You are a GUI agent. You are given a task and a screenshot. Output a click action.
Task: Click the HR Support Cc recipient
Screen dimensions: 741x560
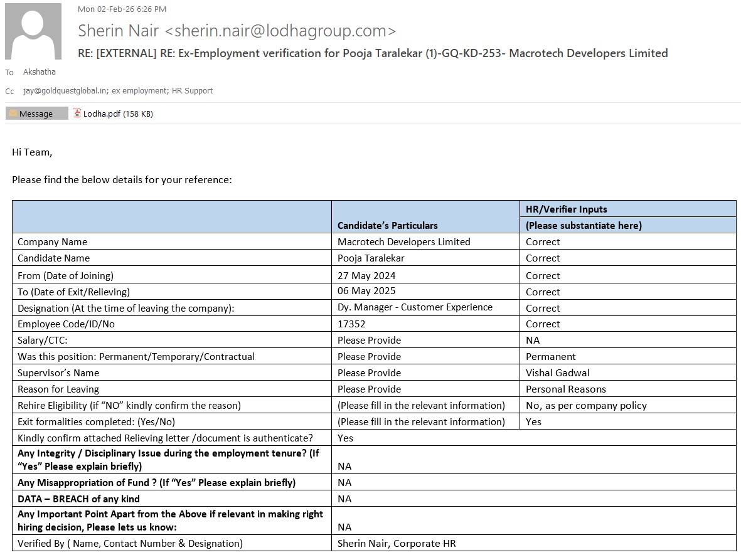(x=191, y=91)
